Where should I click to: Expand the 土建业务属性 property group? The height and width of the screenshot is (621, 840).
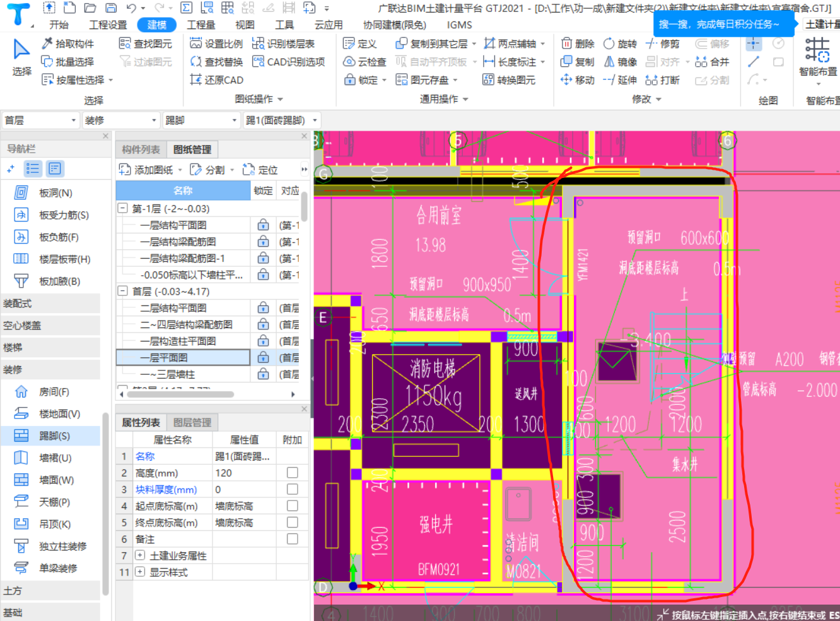[140, 555]
